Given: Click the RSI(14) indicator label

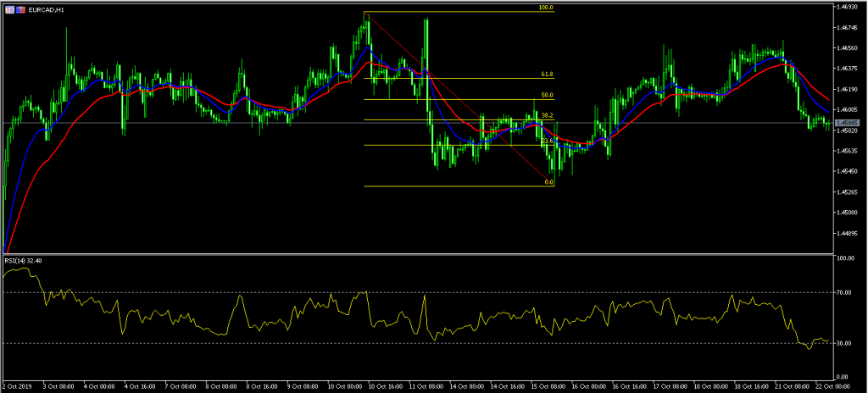Looking at the screenshot, I should 23,261.
